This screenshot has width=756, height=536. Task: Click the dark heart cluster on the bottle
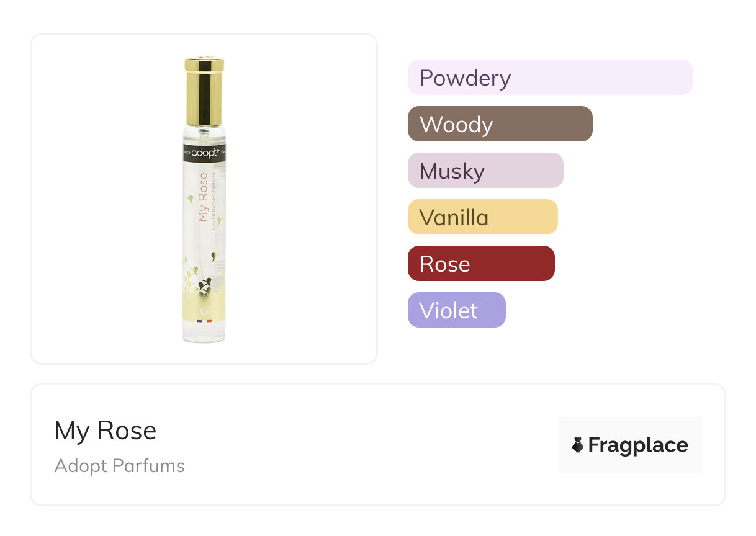click(204, 286)
